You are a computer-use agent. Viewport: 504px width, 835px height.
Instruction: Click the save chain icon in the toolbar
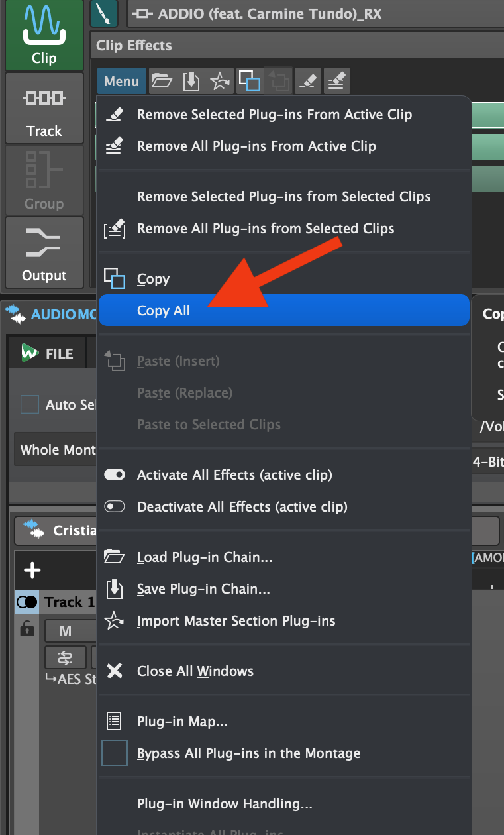pyautogui.click(x=191, y=82)
